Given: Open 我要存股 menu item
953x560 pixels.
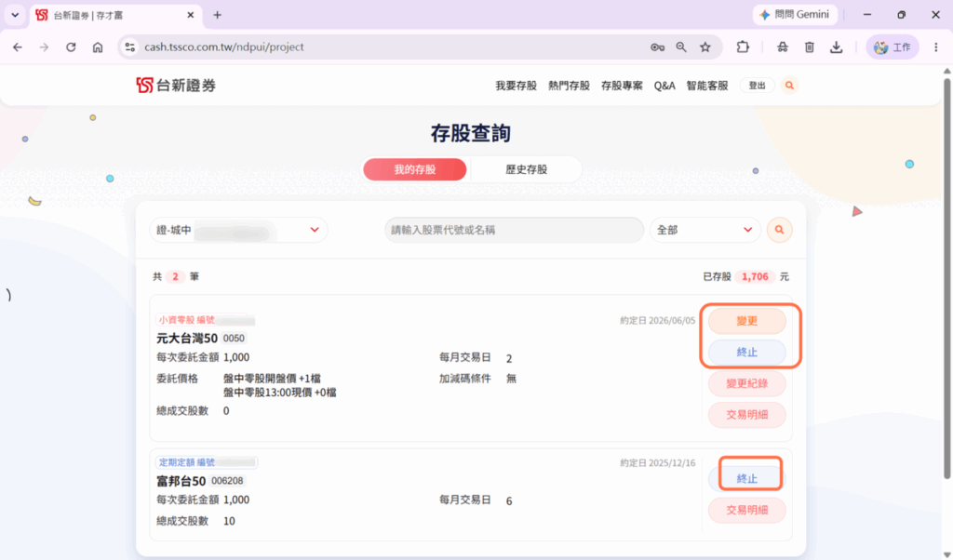Looking at the screenshot, I should click(516, 86).
